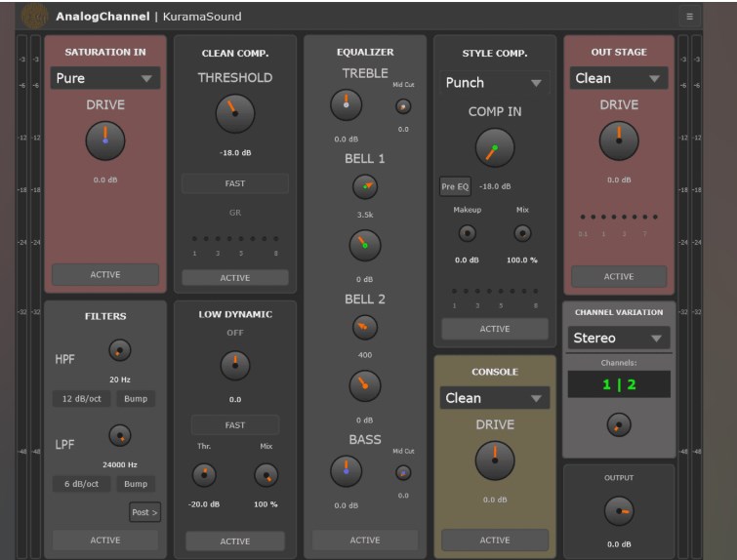Viewport: 737px width, 560px height.
Task: Open the Style Comp Punch dropdown
Action: pos(494,83)
